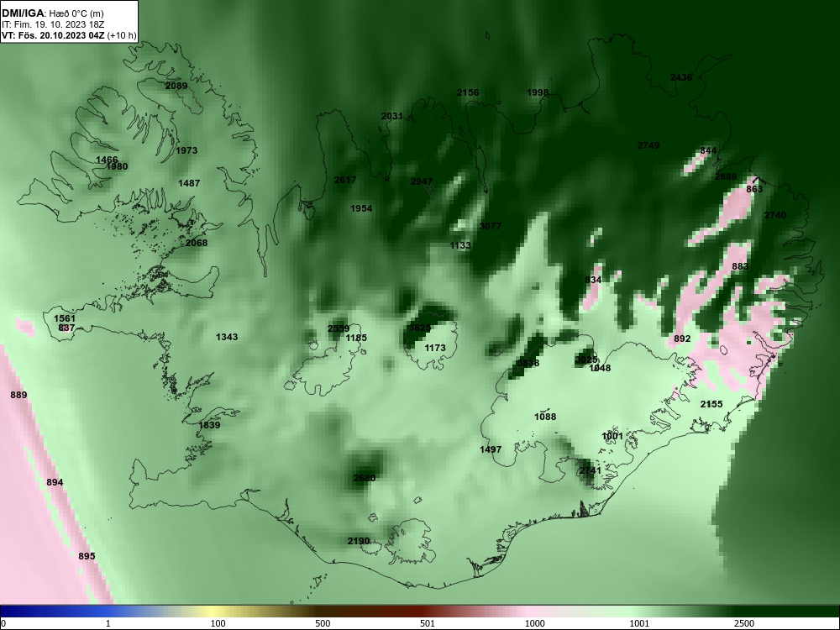Screen dimensions: 840x630
Task: Select the 1088 glacier label
Action: coord(545,417)
